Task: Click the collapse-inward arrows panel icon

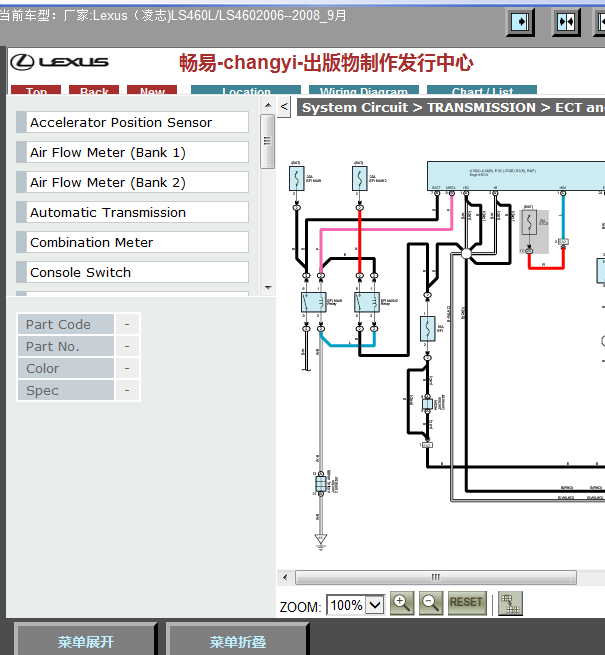Action: click(566, 22)
